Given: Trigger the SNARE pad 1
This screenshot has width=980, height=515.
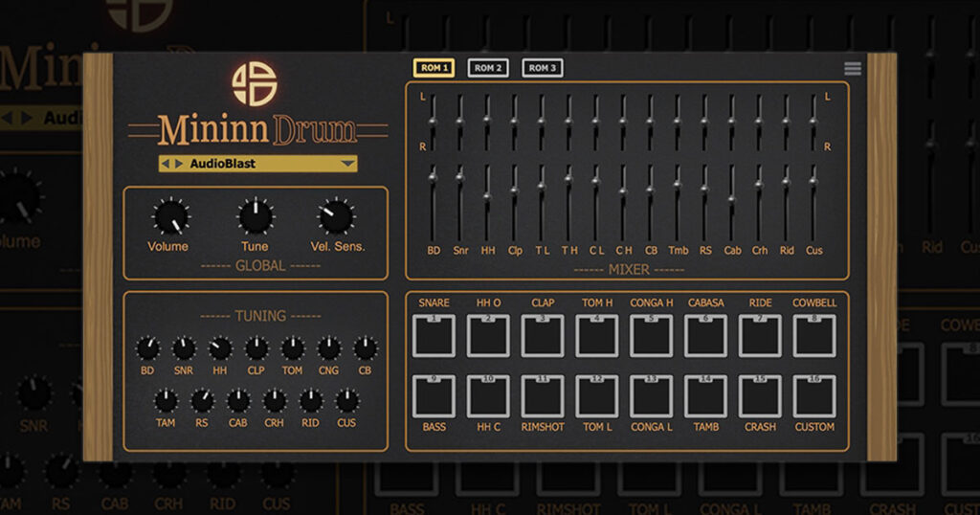Looking at the screenshot, I should (x=434, y=336).
